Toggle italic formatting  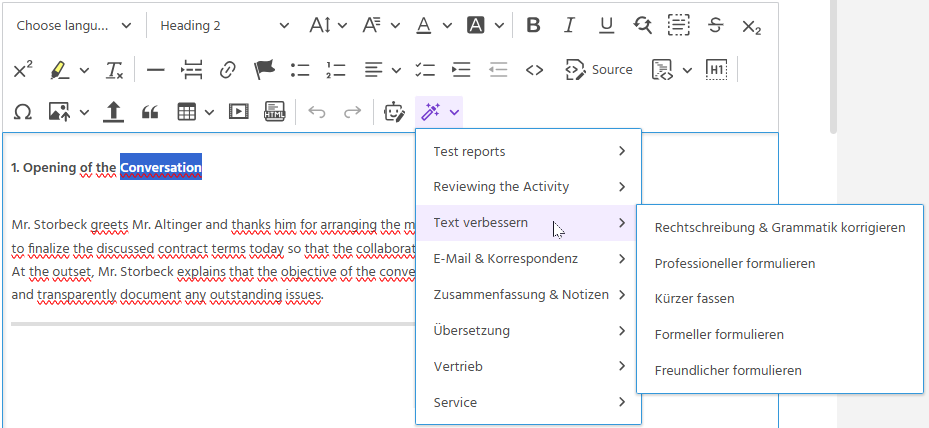click(x=569, y=25)
